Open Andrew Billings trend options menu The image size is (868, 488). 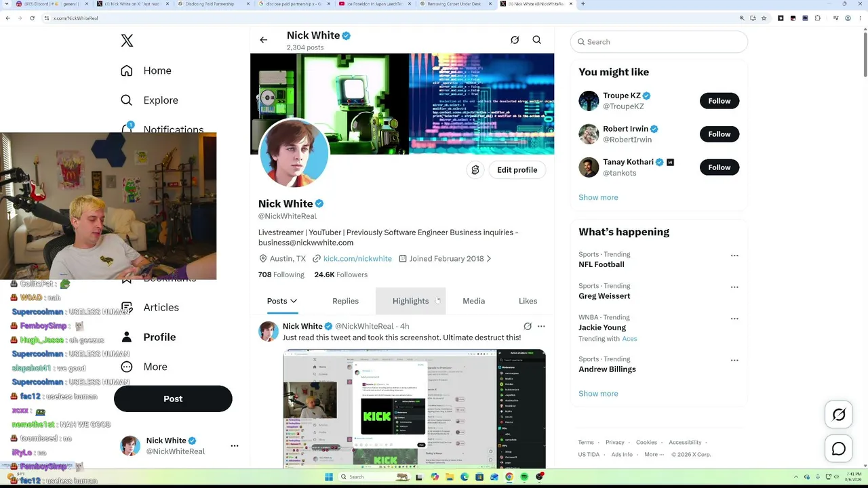click(734, 360)
